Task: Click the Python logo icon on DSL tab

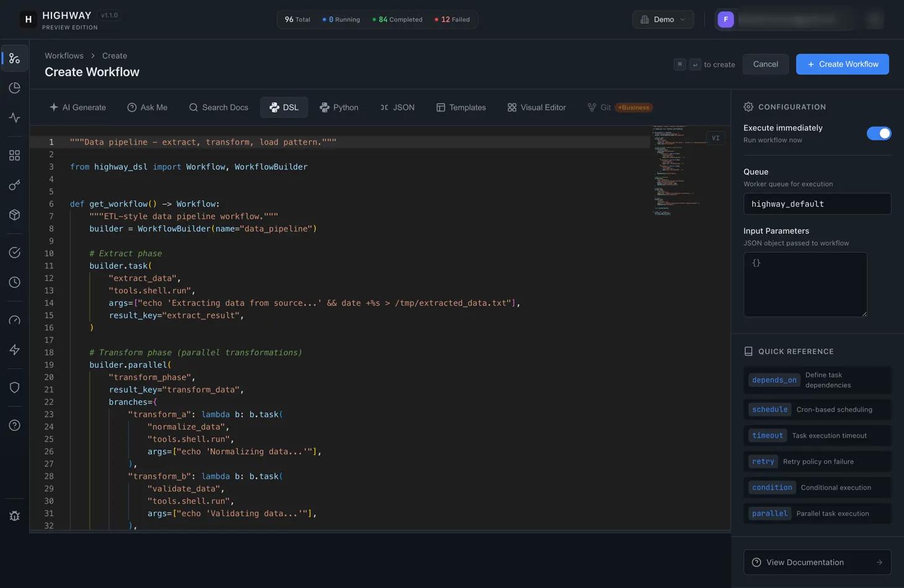Action: [x=274, y=107]
